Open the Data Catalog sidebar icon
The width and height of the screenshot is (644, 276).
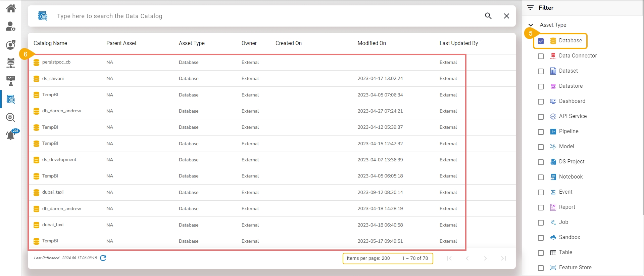[11, 99]
